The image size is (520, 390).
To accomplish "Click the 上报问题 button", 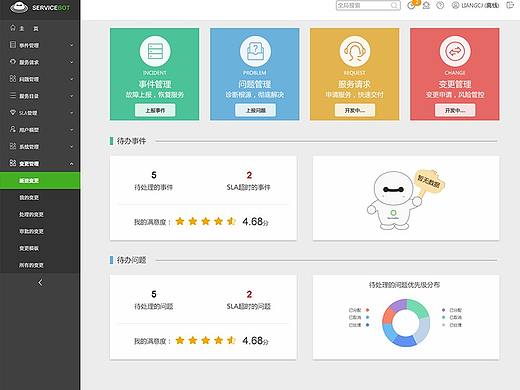I will coord(255,110).
